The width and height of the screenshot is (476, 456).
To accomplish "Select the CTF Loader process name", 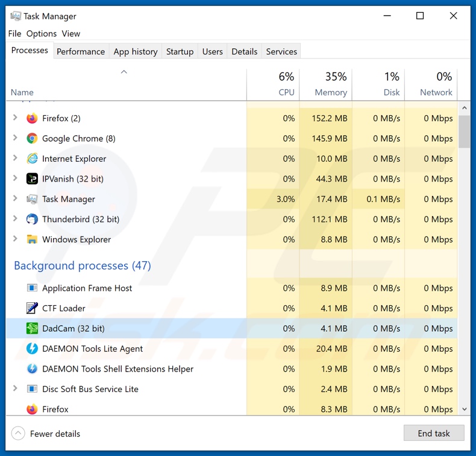I will click(x=63, y=308).
